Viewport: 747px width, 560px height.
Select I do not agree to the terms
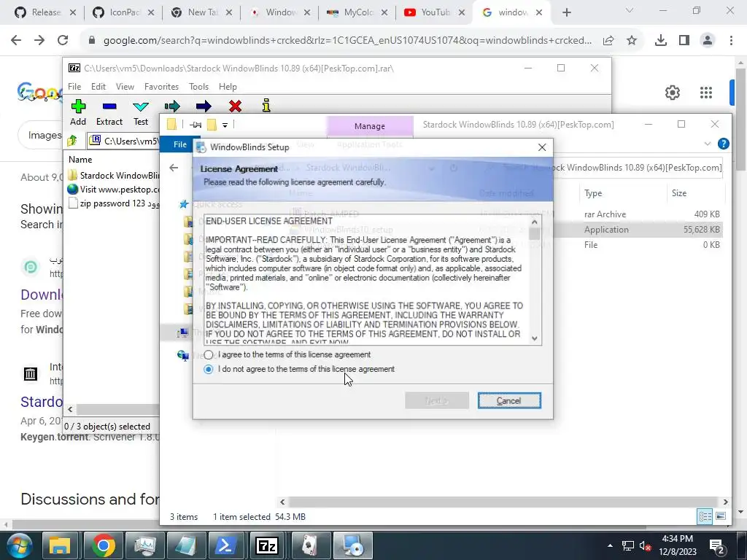click(208, 369)
